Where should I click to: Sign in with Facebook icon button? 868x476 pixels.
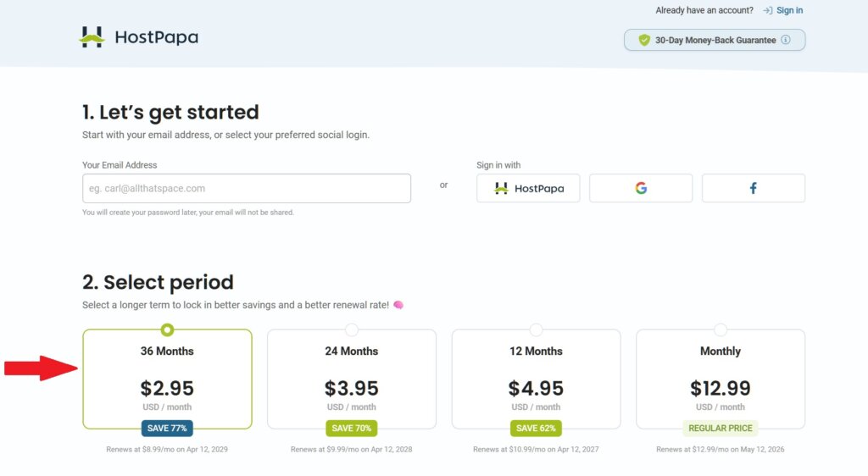[x=753, y=188]
